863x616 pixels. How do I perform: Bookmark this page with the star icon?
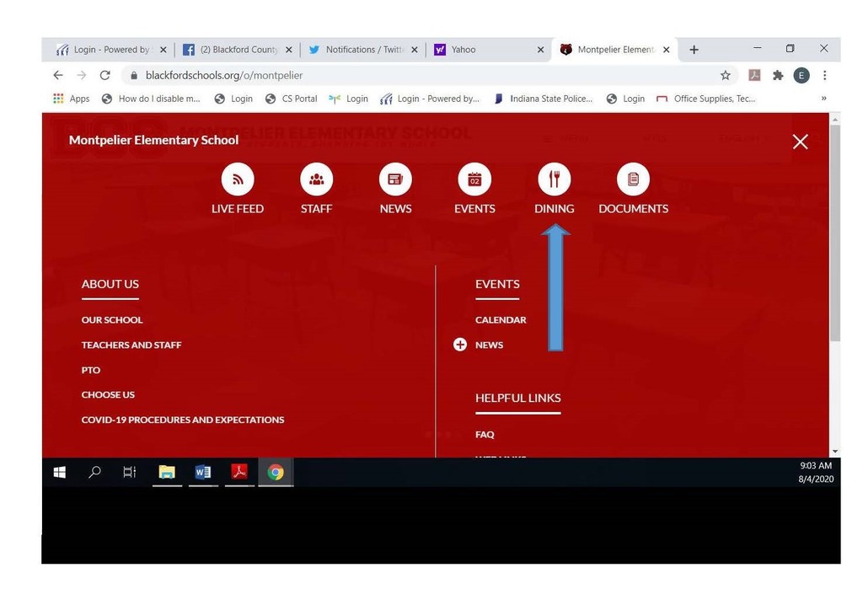726,75
